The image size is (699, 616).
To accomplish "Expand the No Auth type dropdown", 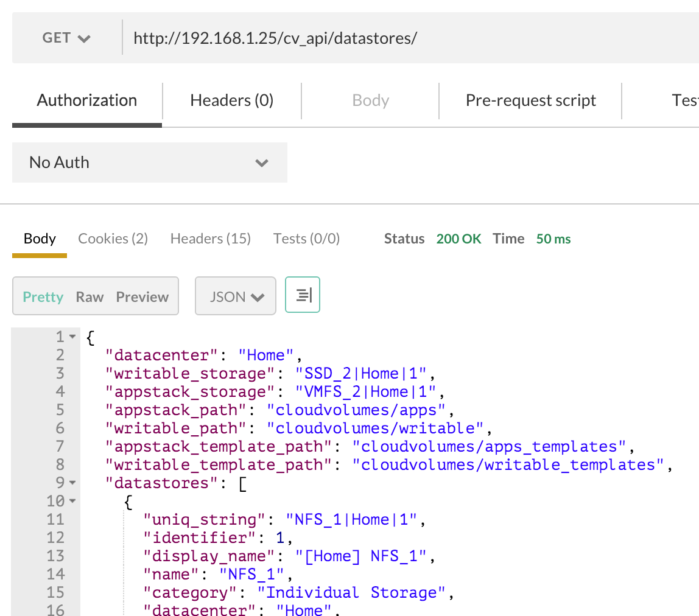I will tap(149, 163).
